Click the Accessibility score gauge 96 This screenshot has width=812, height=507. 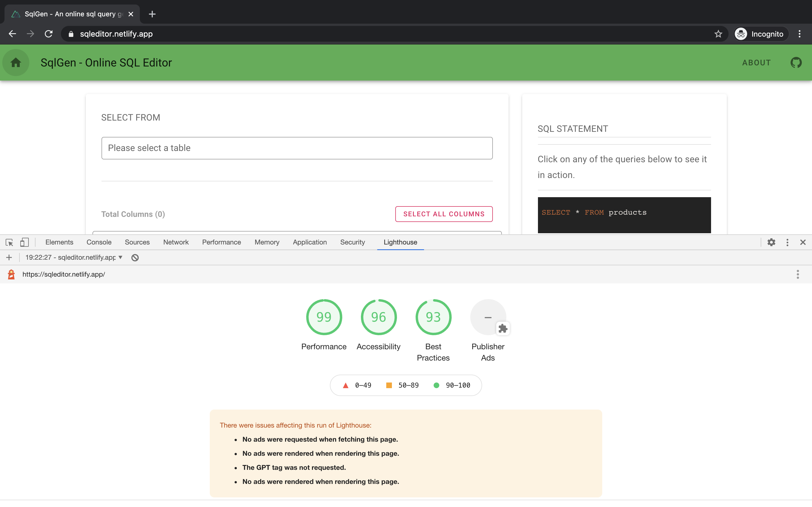click(378, 317)
